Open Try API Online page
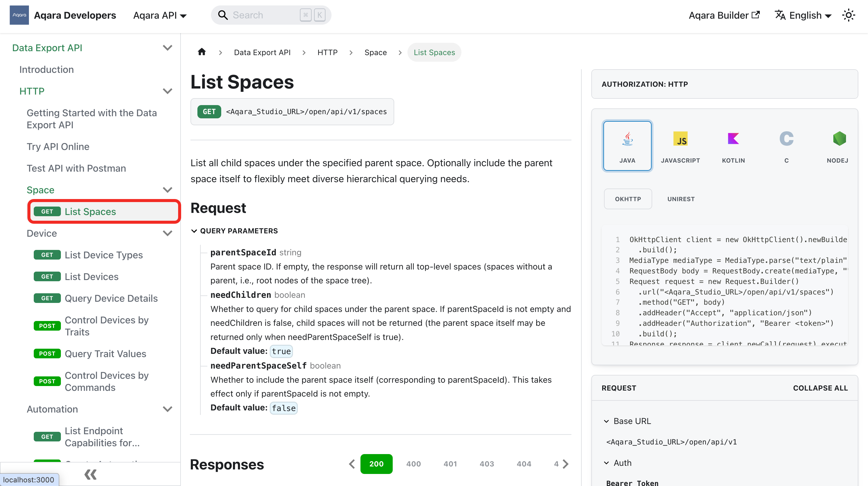The height and width of the screenshot is (486, 868). pos(58,146)
